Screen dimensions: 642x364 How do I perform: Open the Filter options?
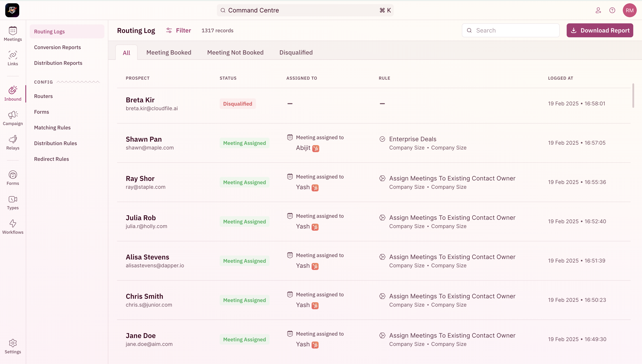tap(179, 31)
